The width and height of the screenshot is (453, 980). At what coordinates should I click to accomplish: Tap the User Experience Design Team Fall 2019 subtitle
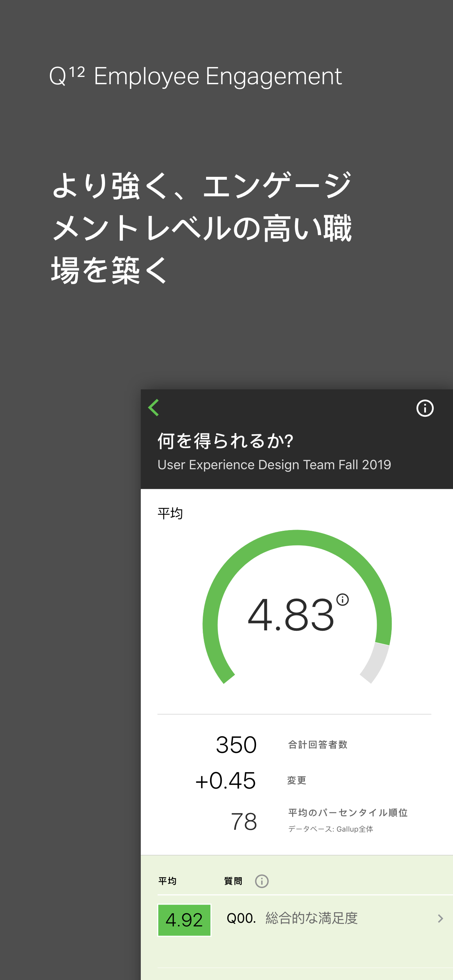274,465
